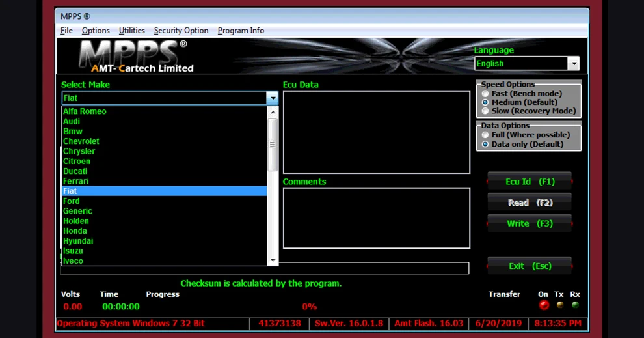The height and width of the screenshot is (338, 644).
Task: Click the make list scroll down arrow
Action: tap(273, 261)
